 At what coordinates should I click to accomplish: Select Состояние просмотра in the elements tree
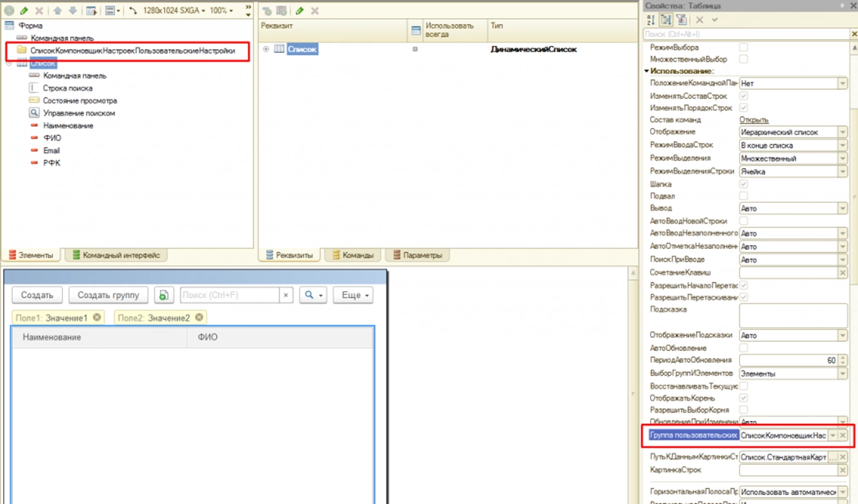click(80, 101)
